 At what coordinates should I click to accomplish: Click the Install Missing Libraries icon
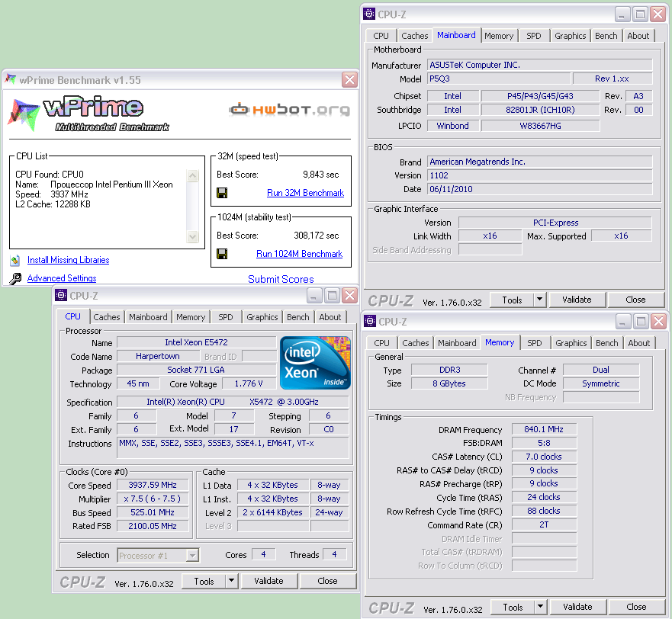click(x=15, y=260)
